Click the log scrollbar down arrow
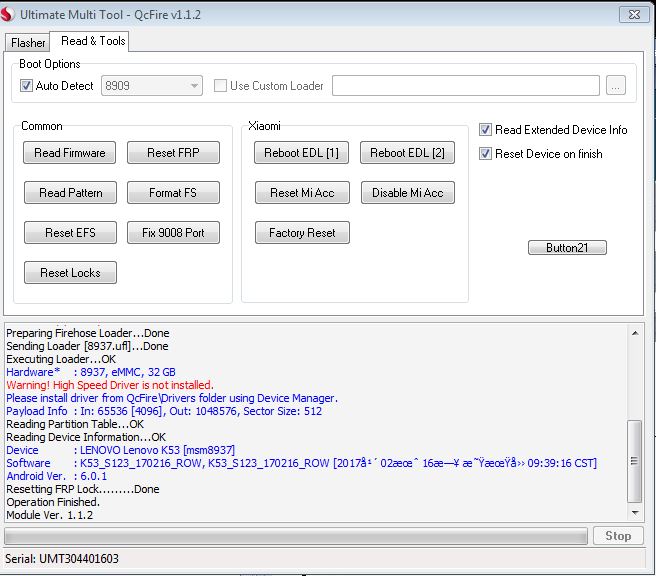This screenshot has width=656, height=576. (x=635, y=513)
